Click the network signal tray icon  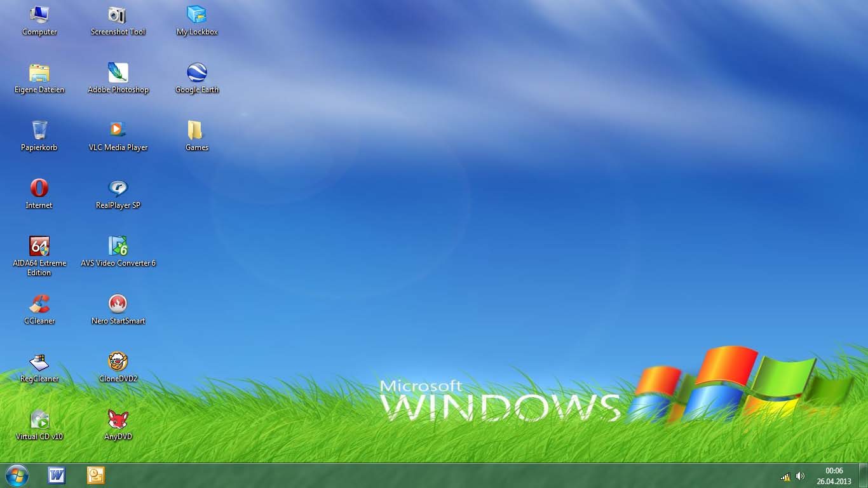(x=785, y=477)
